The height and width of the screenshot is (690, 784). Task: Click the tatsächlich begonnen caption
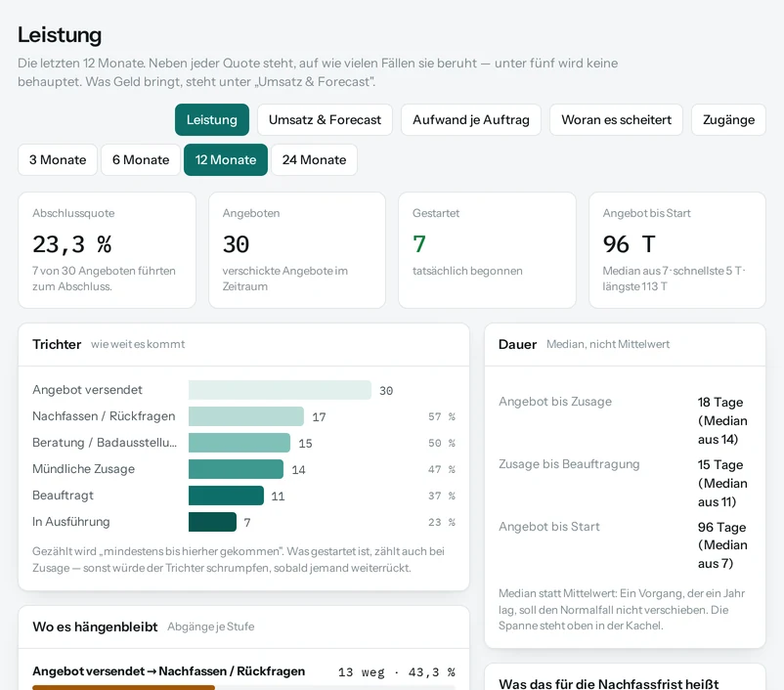[467, 271]
